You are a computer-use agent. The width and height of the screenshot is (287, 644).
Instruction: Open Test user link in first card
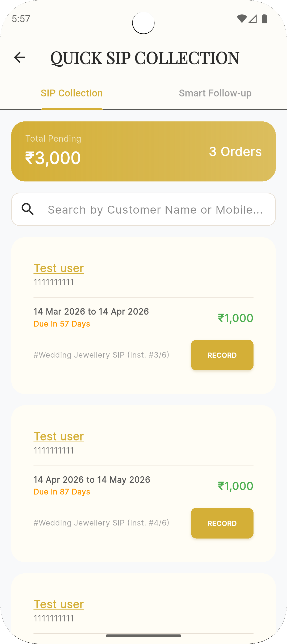pos(59,268)
